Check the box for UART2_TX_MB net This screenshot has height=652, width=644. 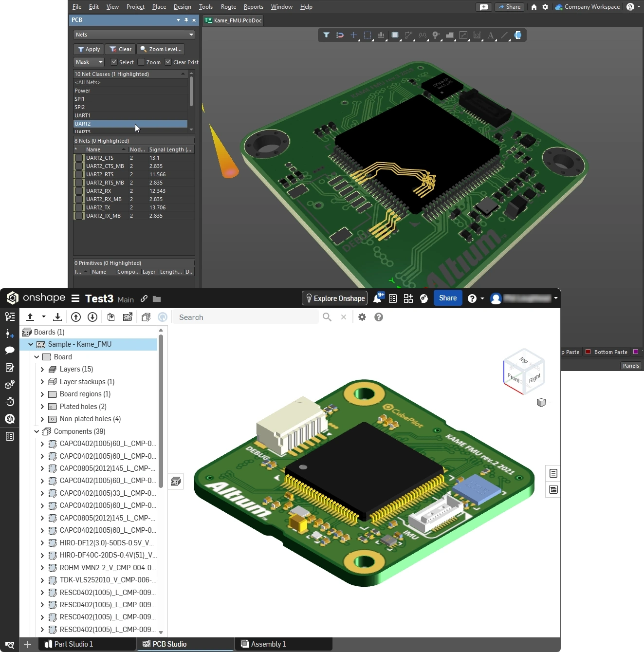coord(79,216)
